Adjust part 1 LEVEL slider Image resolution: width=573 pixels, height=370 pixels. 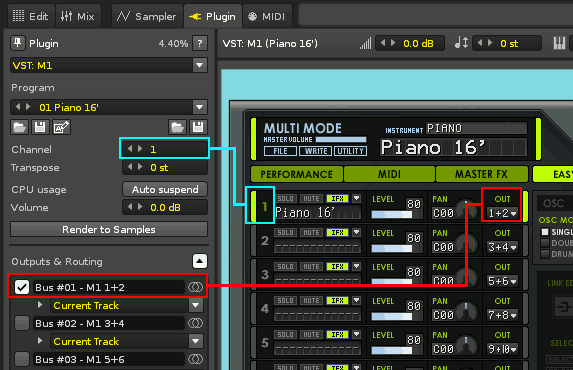391,214
